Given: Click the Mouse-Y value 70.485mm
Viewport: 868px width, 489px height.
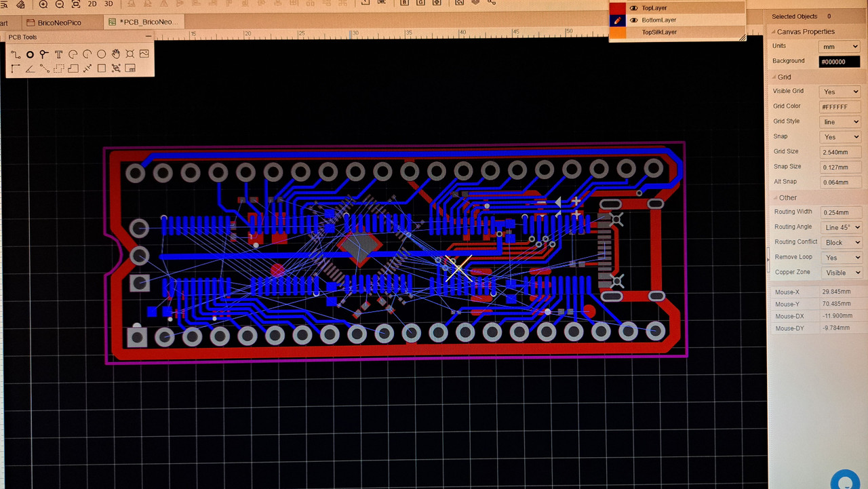Looking at the screenshot, I should [x=836, y=304].
